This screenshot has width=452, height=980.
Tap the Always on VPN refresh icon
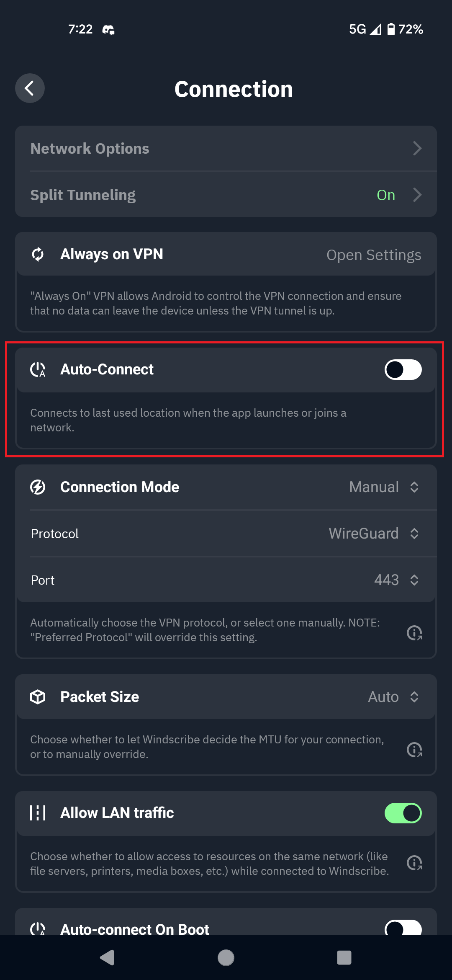click(38, 254)
